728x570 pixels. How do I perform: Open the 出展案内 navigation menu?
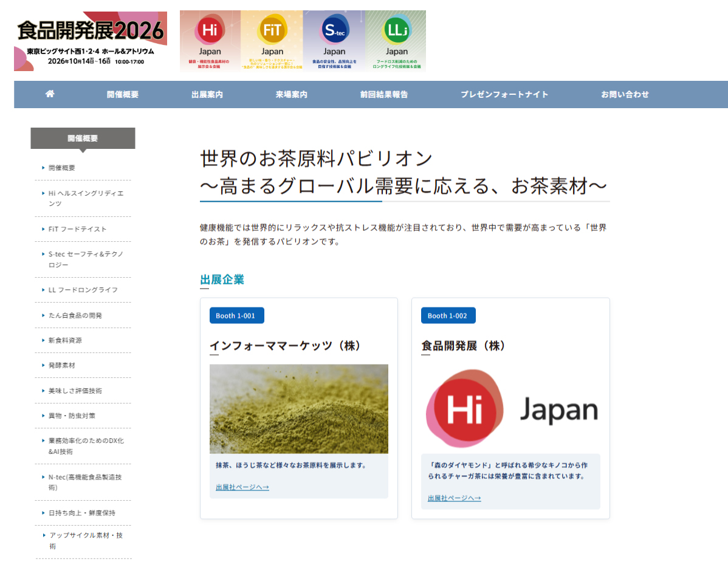click(207, 94)
